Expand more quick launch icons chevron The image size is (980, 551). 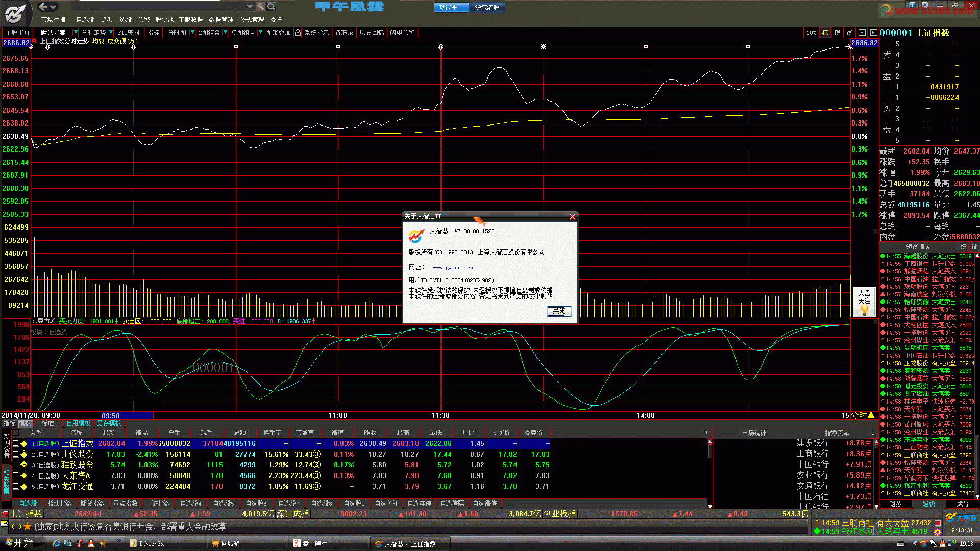tap(118, 541)
